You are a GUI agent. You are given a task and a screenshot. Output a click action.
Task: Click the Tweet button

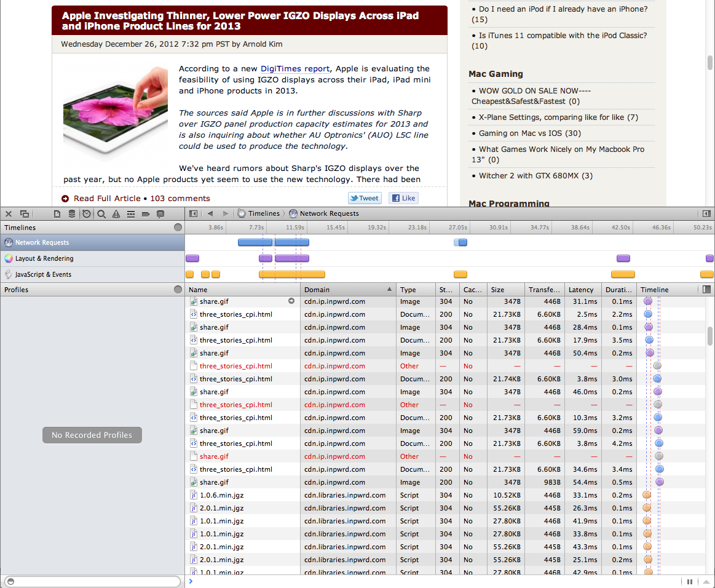tap(365, 198)
